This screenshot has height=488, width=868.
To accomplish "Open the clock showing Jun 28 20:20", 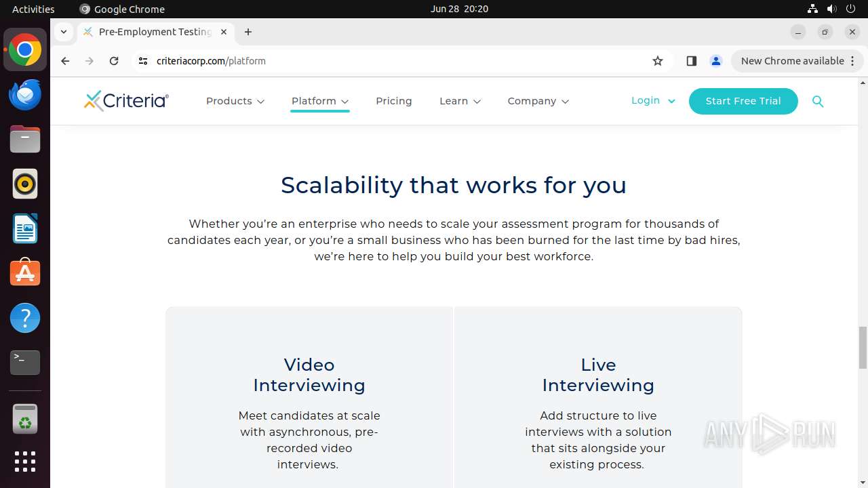I will click(459, 9).
